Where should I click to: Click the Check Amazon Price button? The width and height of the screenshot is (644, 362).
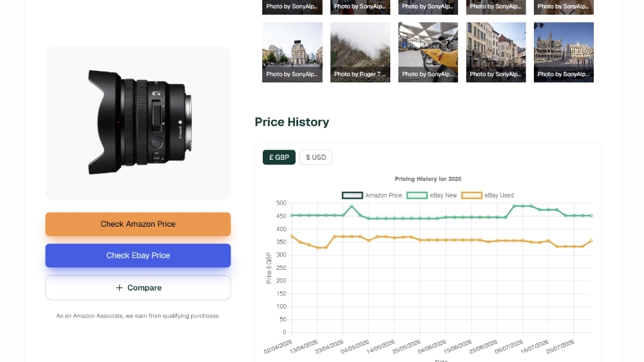pyautogui.click(x=138, y=224)
